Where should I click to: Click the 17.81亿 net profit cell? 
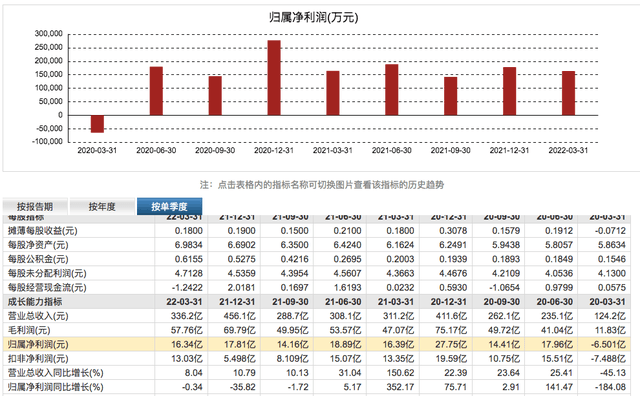pos(240,345)
